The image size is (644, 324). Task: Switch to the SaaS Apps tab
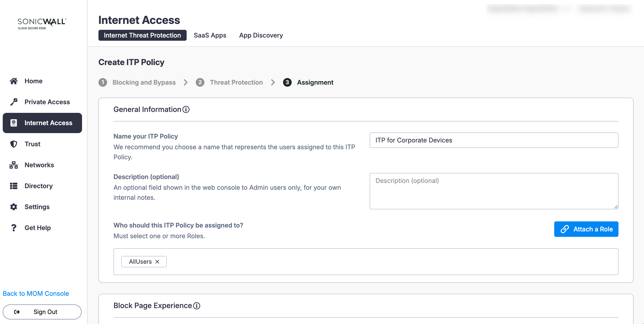pos(210,35)
